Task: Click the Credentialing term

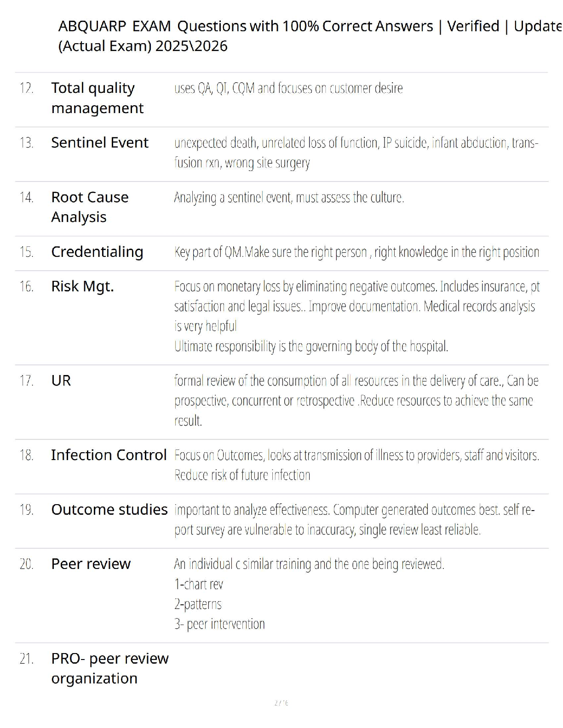Action: coord(97,252)
